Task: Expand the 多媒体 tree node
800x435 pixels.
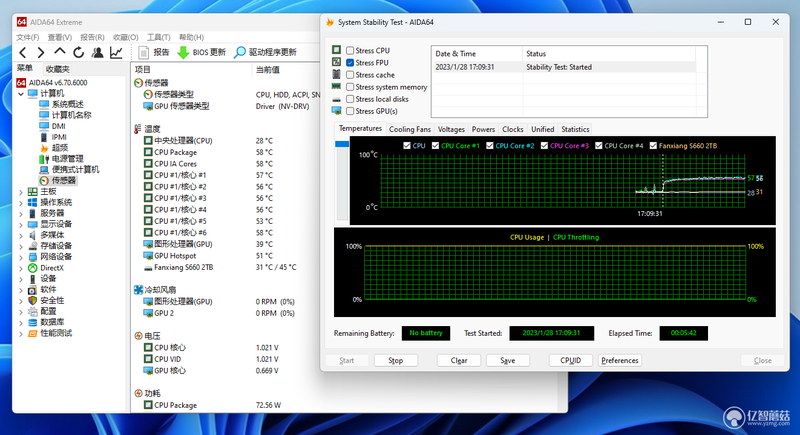Action: [x=21, y=235]
